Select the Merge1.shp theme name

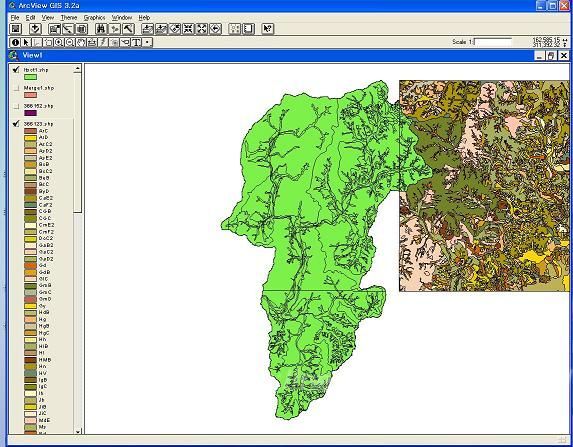[x=39, y=88]
